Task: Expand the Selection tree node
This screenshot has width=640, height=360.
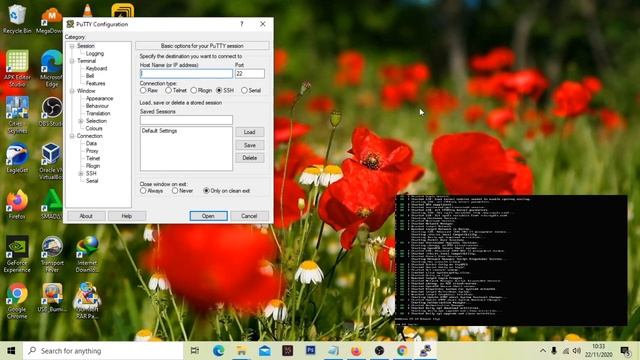Action: [81, 121]
